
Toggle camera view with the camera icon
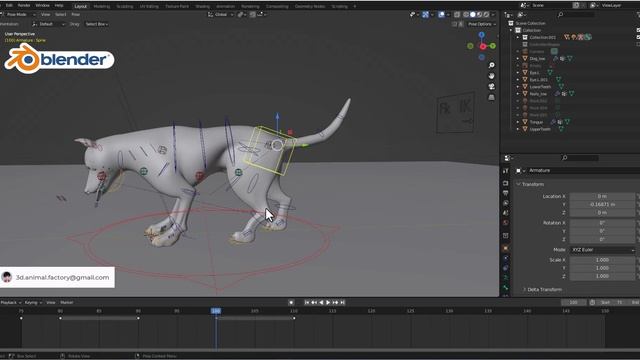tap(491, 87)
